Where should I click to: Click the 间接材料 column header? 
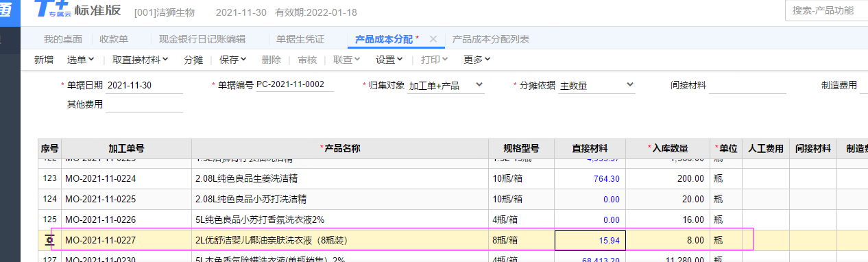813,149
